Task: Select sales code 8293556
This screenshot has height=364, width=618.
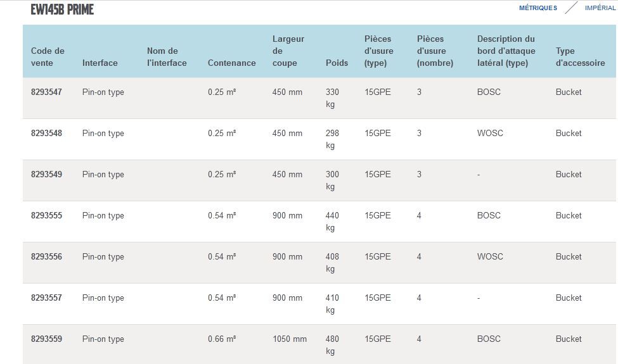Action: click(46, 257)
